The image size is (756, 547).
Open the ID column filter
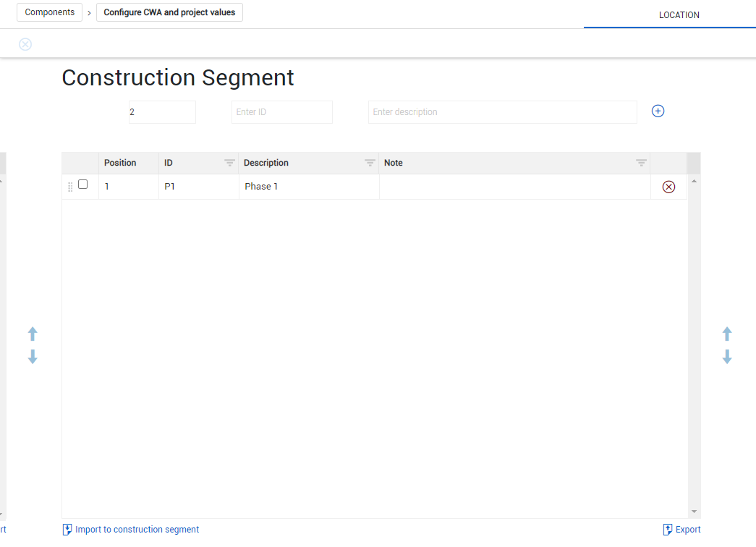coord(229,163)
